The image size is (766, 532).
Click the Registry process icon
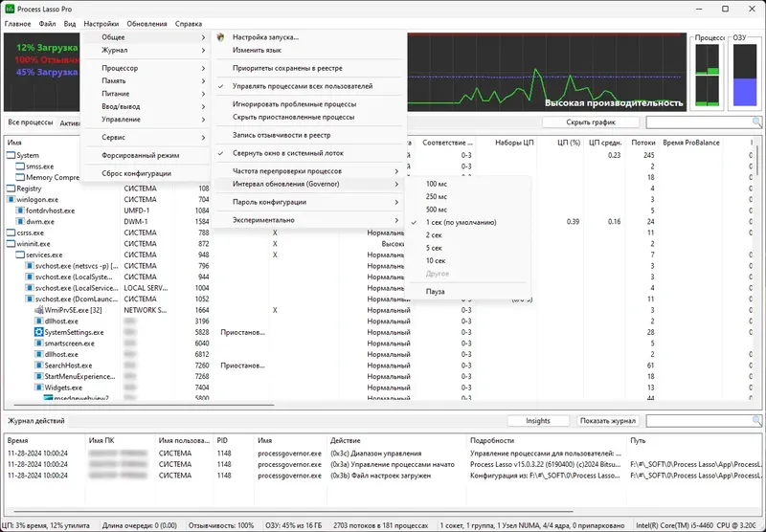tap(11, 188)
